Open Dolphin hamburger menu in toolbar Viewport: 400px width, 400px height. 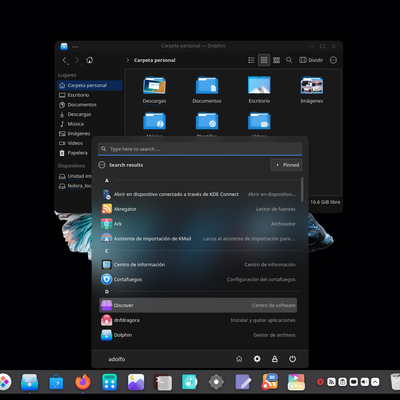(x=333, y=60)
